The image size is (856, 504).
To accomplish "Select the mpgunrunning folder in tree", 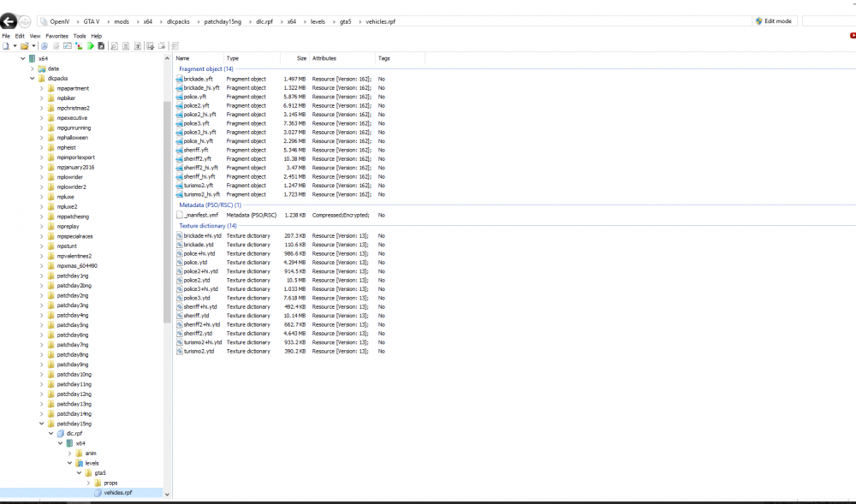I will click(74, 127).
